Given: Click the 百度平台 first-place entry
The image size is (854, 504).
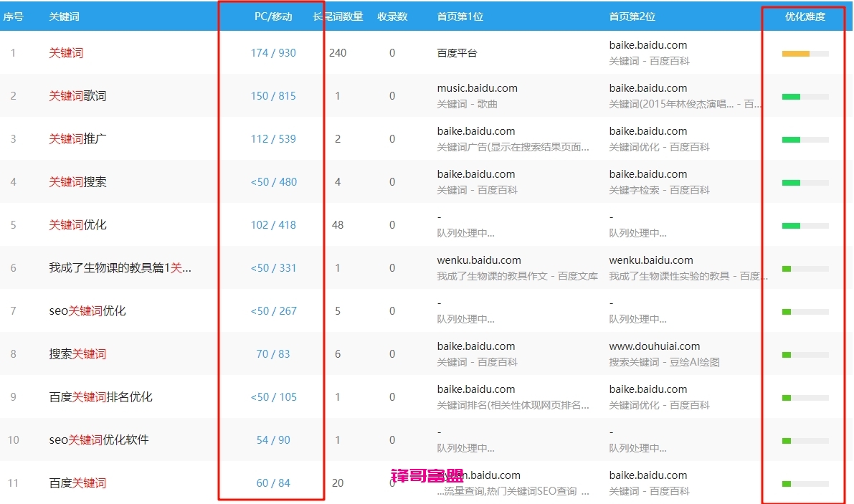Looking at the screenshot, I should coord(457,53).
